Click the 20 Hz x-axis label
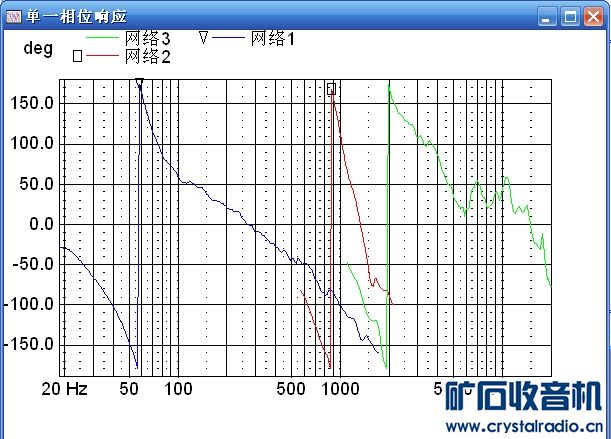The width and height of the screenshot is (611, 439). click(64, 389)
